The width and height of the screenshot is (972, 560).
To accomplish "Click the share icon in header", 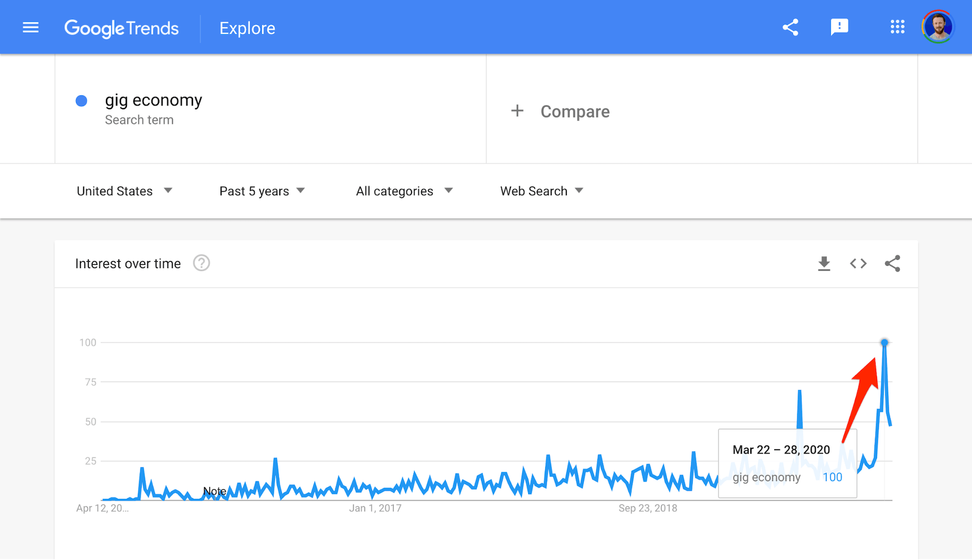I will [x=790, y=28].
